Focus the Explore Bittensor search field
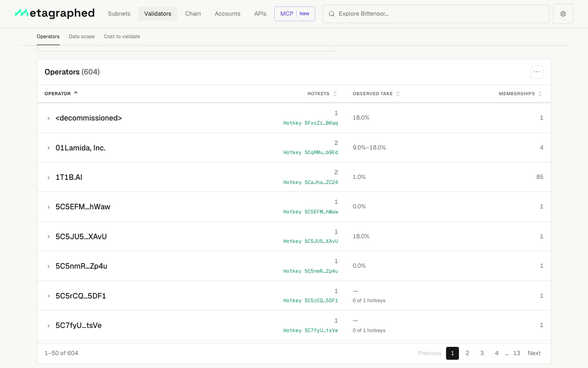The width and height of the screenshot is (588, 368). coord(436,14)
